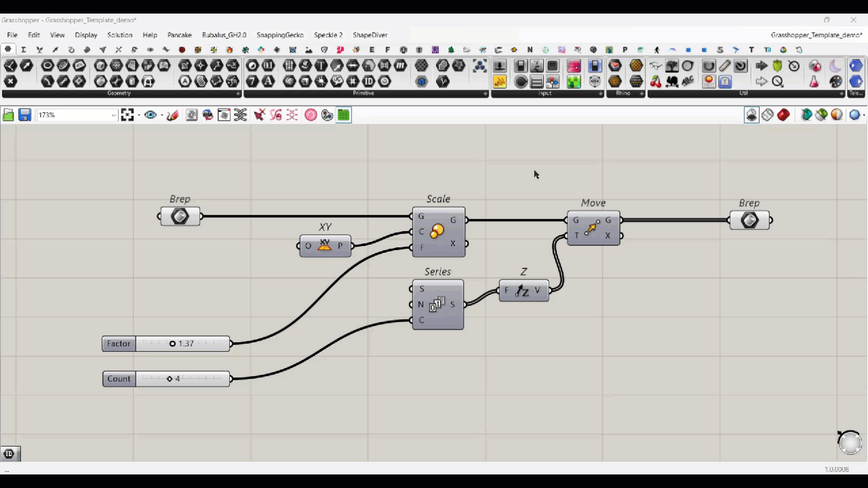868x488 pixels.
Task: Click the download-arrow icon in Input panel
Action: [500, 66]
